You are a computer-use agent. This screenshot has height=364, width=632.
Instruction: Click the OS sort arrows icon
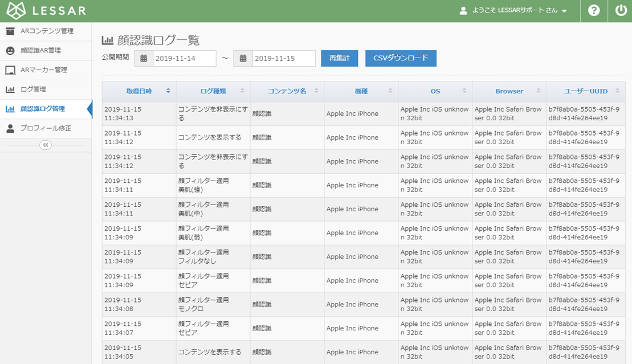pos(464,91)
